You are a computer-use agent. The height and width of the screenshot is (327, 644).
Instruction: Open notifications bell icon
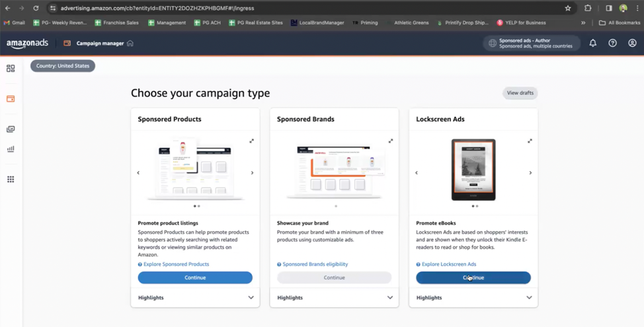592,43
